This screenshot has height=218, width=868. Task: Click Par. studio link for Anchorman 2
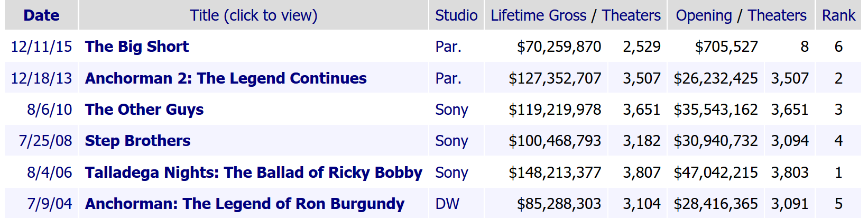pos(448,78)
